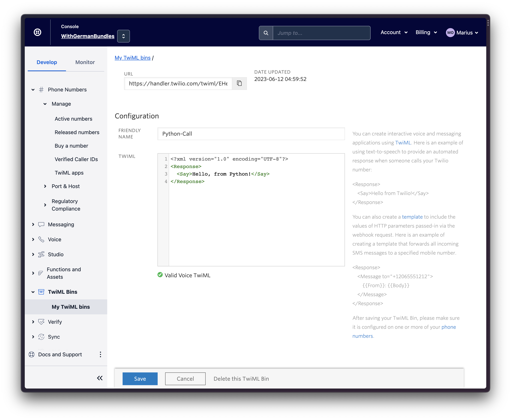
Task: Delete this TwiML Bin
Action: 241,379
